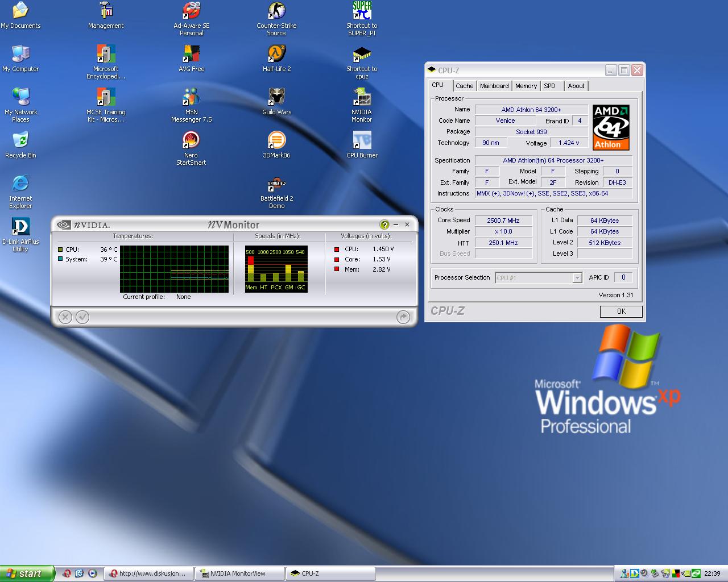Switch to the Memory tab in CPU-Z
The height and width of the screenshot is (582, 728).
(526, 86)
